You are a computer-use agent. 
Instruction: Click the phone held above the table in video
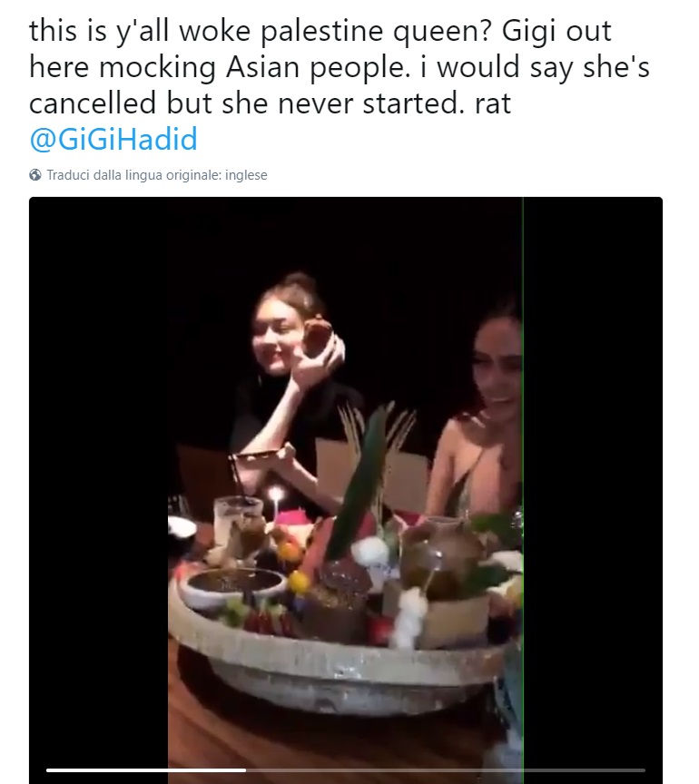(x=261, y=454)
